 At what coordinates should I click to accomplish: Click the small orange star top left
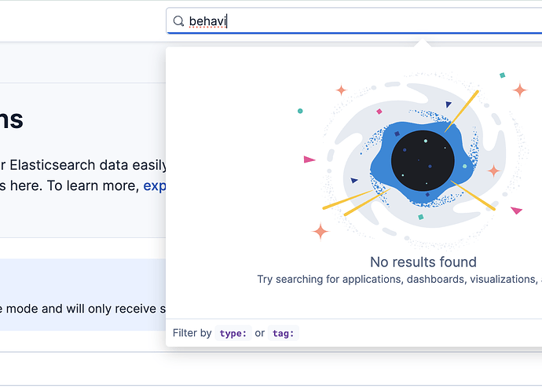tap(341, 90)
